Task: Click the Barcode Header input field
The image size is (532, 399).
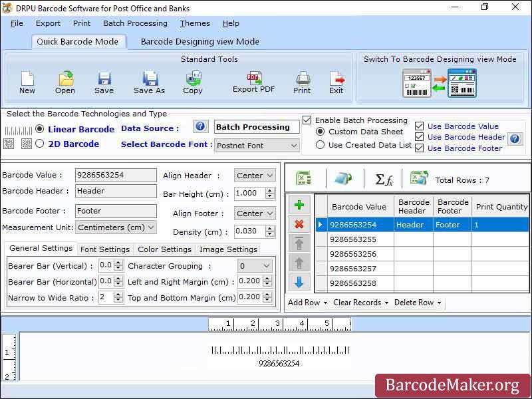Action: pos(116,191)
